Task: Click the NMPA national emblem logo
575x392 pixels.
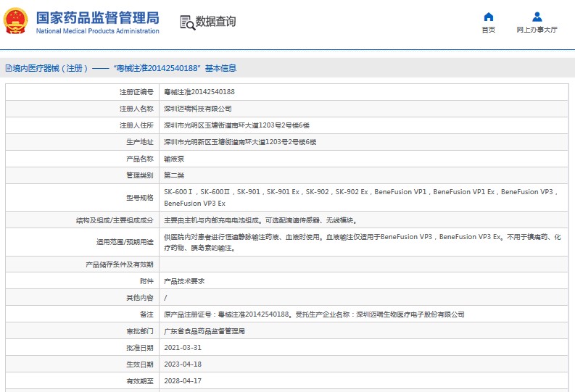Action: pyautogui.click(x=15, y=21)
